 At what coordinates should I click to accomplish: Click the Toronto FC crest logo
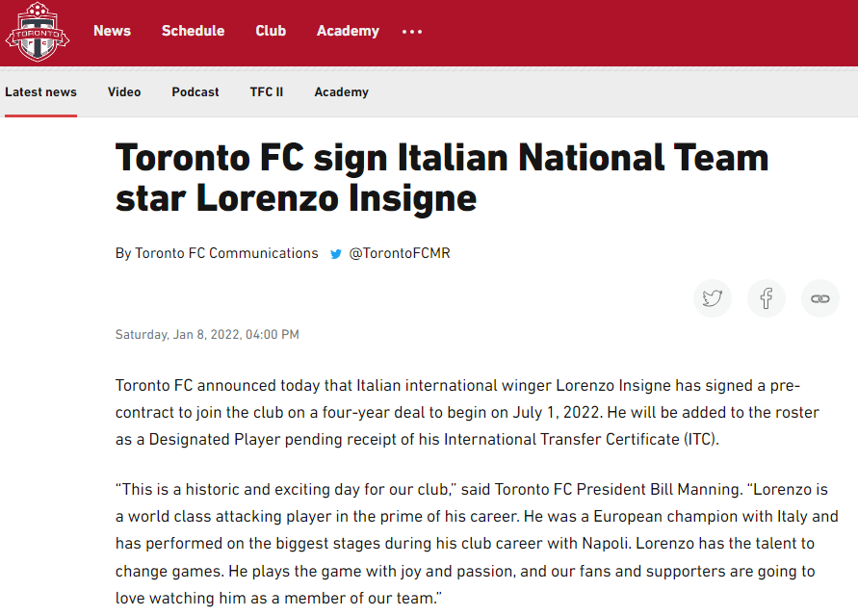point(38,32)
